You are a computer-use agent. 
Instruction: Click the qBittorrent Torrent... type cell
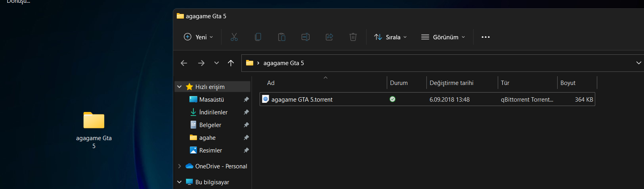[x=527, y=100]
